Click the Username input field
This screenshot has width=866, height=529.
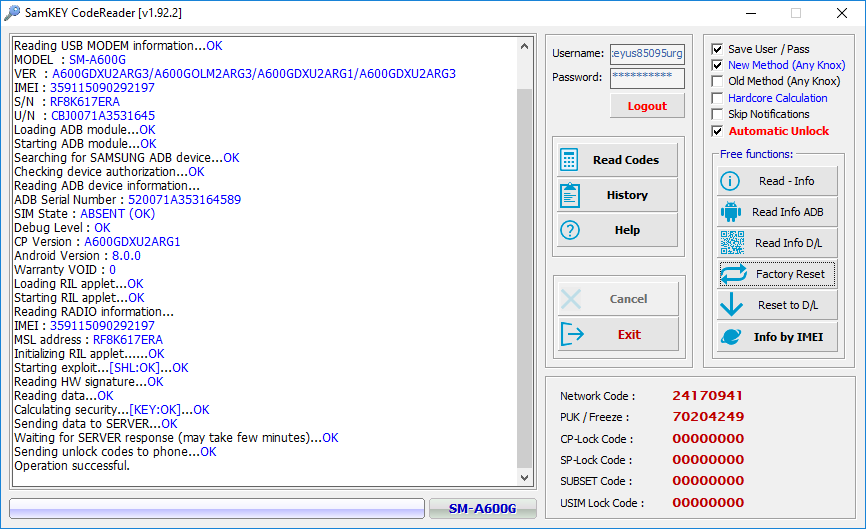click(647, 54)
